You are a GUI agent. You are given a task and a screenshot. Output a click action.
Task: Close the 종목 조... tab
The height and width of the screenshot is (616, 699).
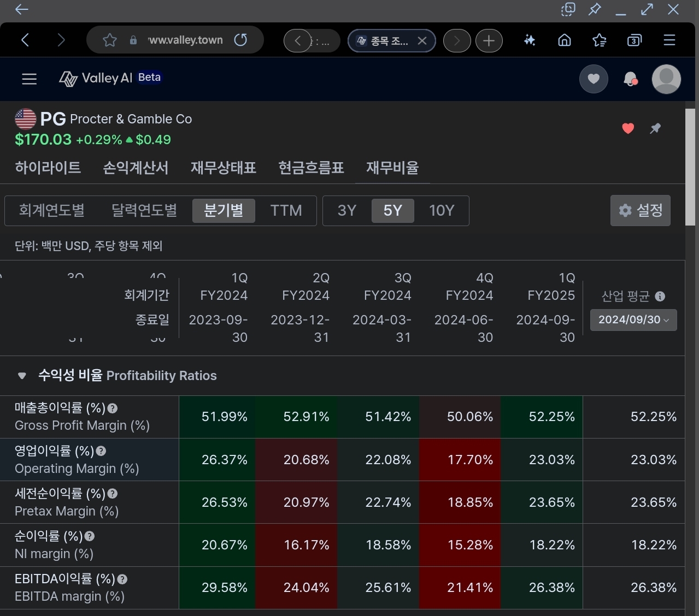coord(422,40)
